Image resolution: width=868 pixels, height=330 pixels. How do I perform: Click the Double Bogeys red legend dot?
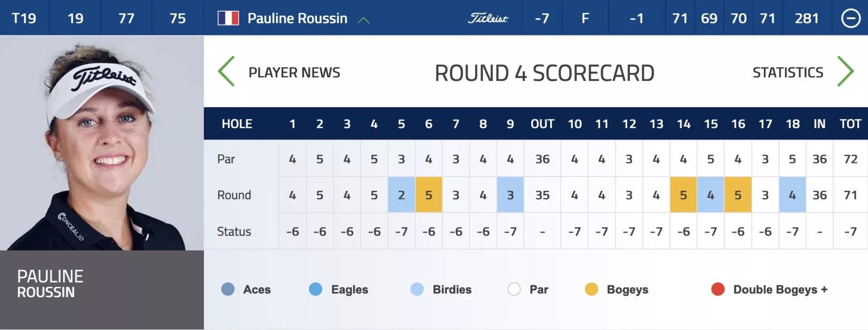point(718,289)
